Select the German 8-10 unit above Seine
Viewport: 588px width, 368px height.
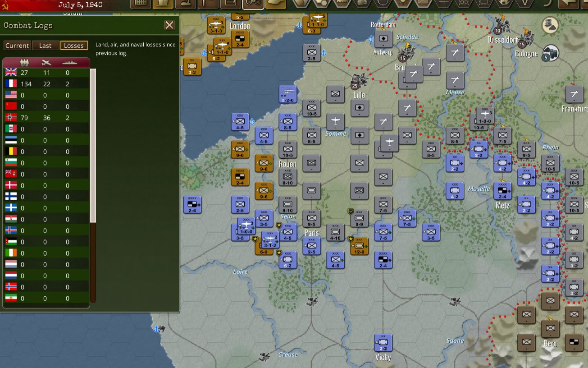pyautogui.click(x=288, y=205)
